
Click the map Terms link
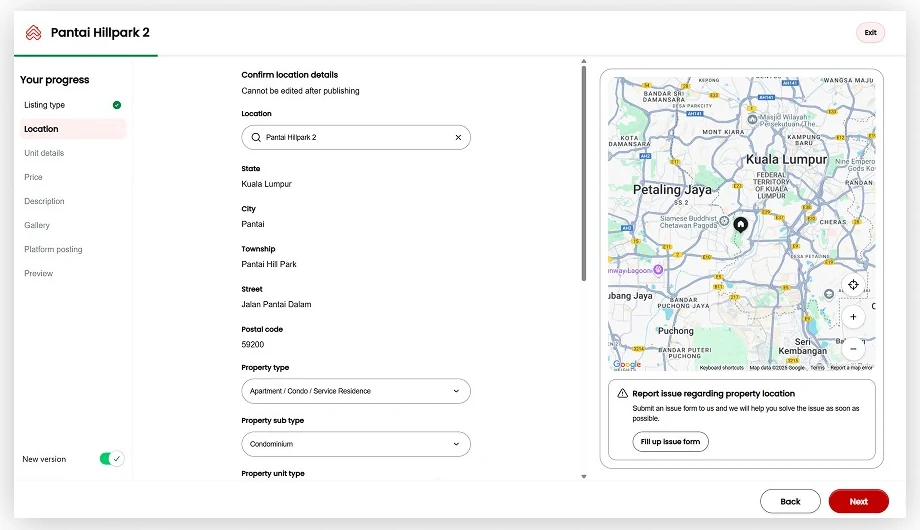(817, 367)
